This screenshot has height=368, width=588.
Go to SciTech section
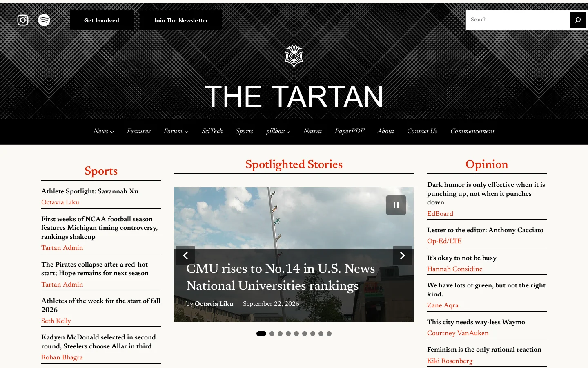[x=212, y=131]
